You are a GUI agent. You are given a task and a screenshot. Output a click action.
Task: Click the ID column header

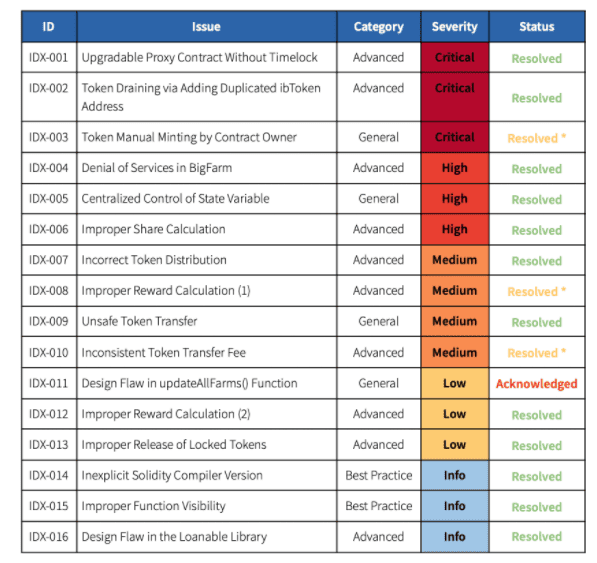pos(49,27)
